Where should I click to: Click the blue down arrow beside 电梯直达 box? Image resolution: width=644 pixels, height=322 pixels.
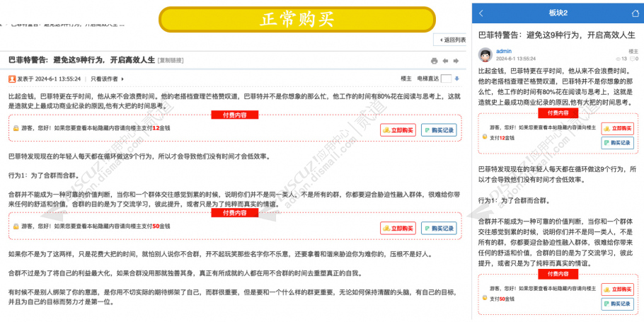(x=456, y=79)
